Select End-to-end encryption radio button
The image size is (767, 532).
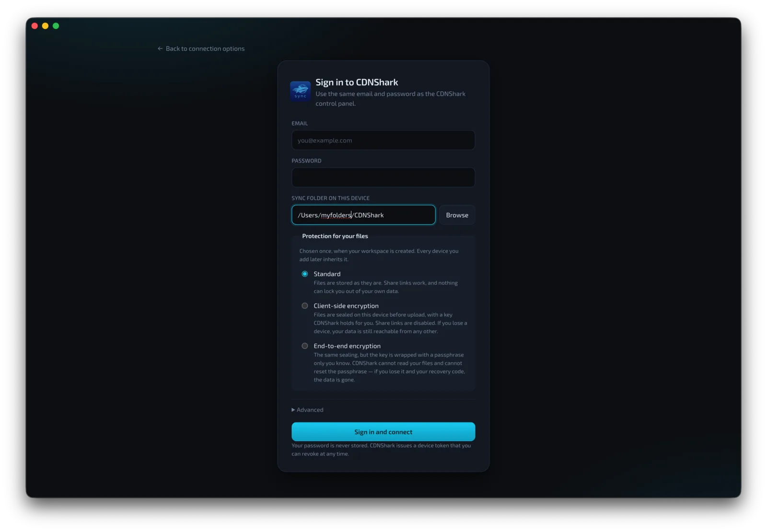pyautogui.click(x=305, y=346)
